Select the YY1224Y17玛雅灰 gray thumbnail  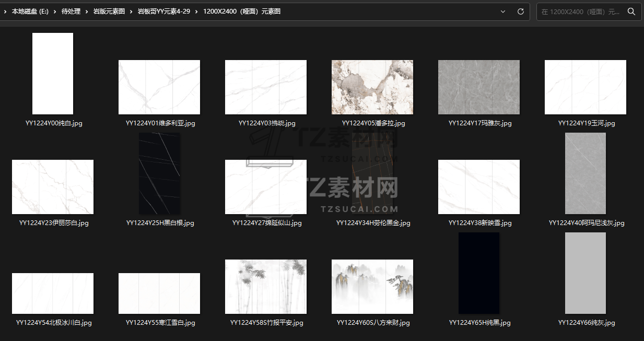pos(479,87)
